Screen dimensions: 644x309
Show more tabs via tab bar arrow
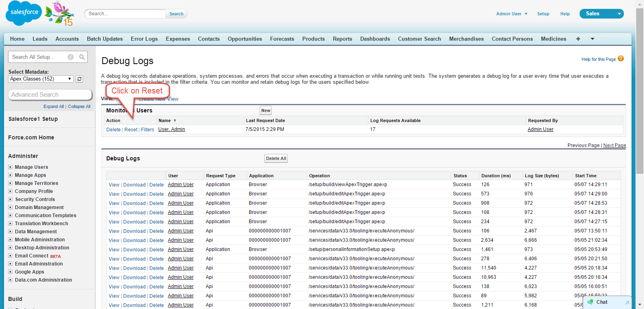592,39
